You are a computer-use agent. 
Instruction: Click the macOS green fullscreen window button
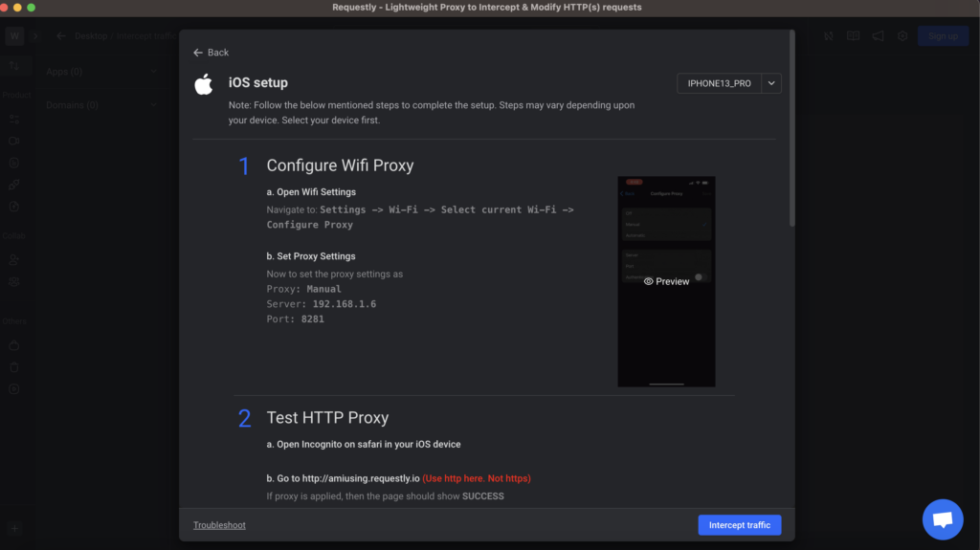click(32, 7)
